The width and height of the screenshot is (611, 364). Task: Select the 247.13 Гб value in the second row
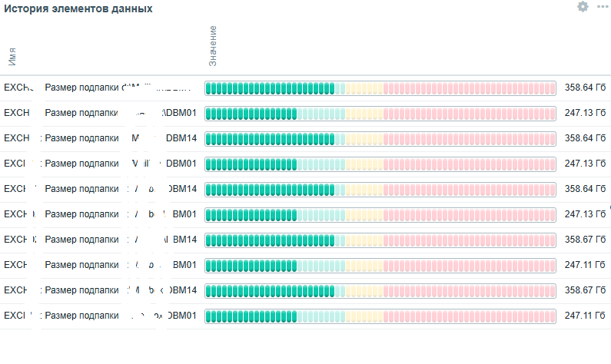(x=584, y=113)
